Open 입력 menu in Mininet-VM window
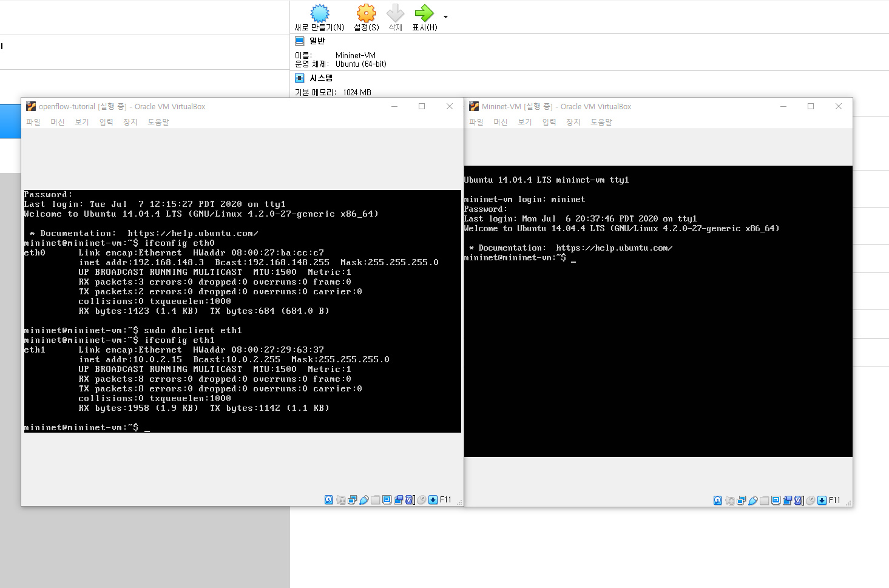The width and height of the screenshot is (889, 588). coord(549,122)
